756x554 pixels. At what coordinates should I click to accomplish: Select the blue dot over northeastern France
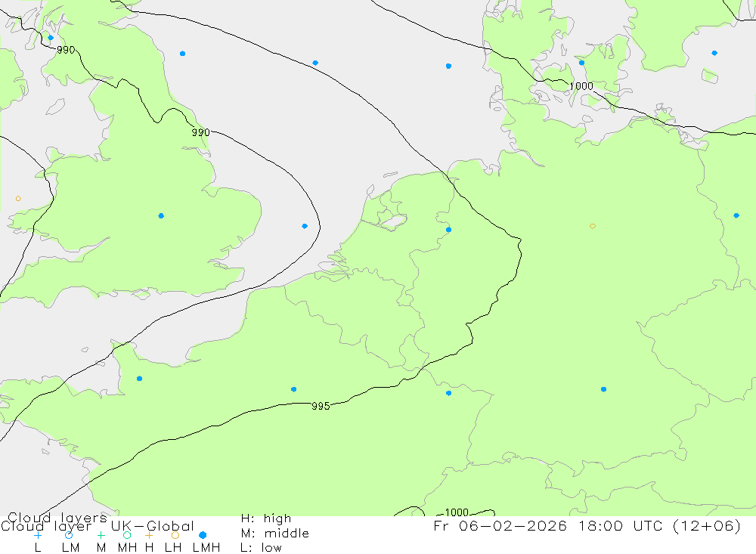click(x=449, y=393)
